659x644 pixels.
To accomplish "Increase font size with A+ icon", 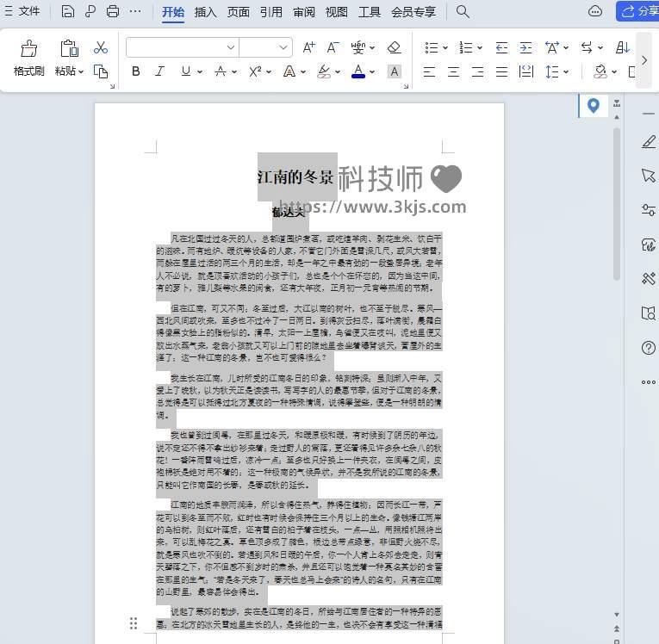I will pyautogui.click(x=309, y=47).
